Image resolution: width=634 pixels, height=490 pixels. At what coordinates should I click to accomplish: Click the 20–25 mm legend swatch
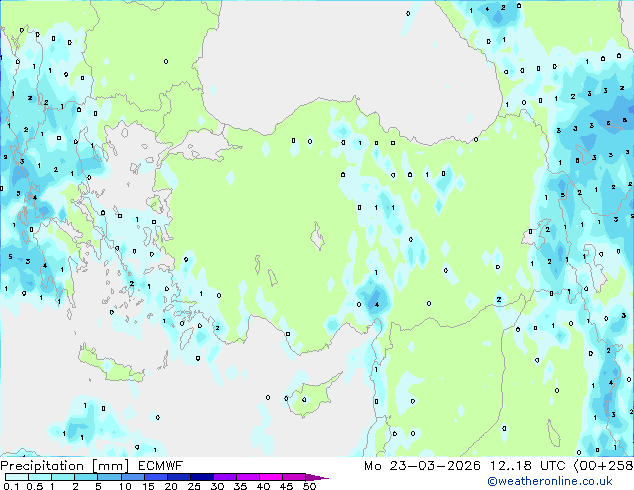click(178, 477)
